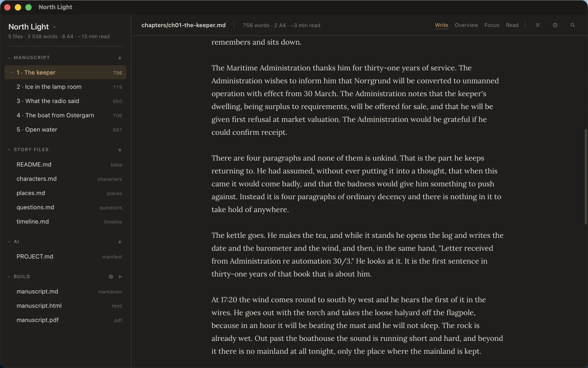Image resolution: width=588 pixels, height=368 pixels.
Task: Switch to Read mode tab
Action: pyautogui.click(x=512, y=25)
